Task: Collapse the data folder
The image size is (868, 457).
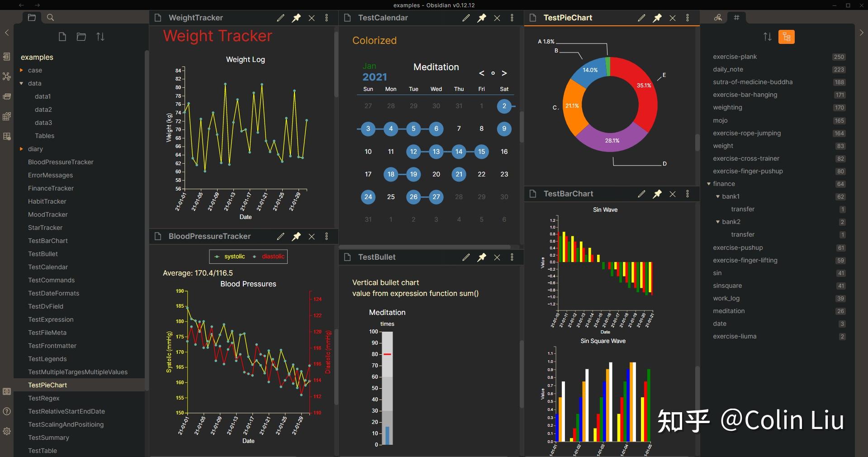Action: [x=21, y=83]
